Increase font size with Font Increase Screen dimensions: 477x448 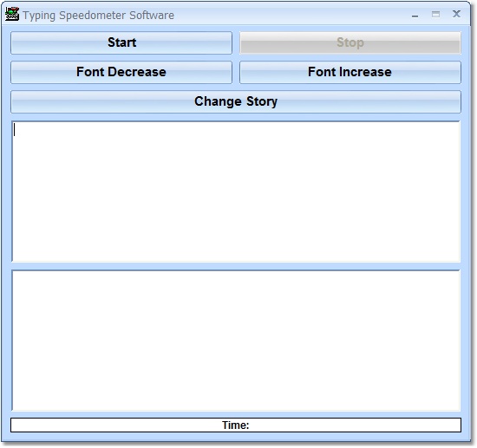coord(350,72)
